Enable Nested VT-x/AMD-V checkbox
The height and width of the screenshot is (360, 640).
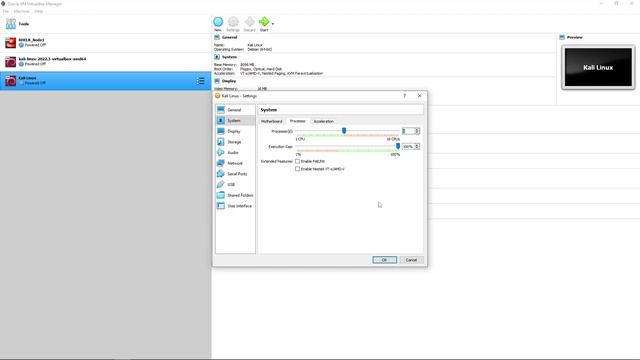tap(298, 169)
